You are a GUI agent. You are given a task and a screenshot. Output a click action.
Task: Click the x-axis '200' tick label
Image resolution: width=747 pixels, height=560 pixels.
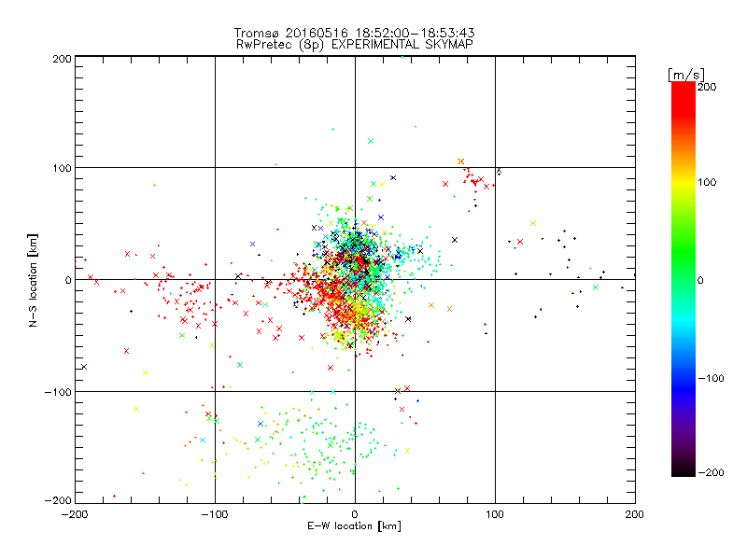click(635, 514)
